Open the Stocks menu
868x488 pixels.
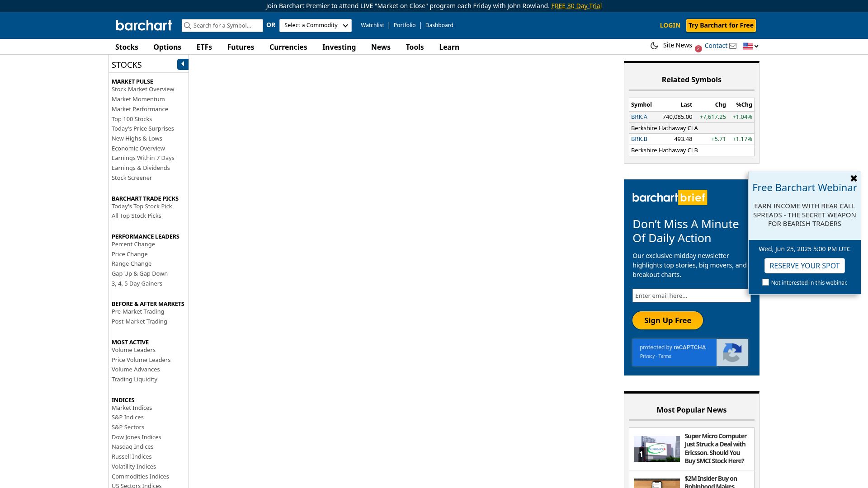(x=127, y=47)
